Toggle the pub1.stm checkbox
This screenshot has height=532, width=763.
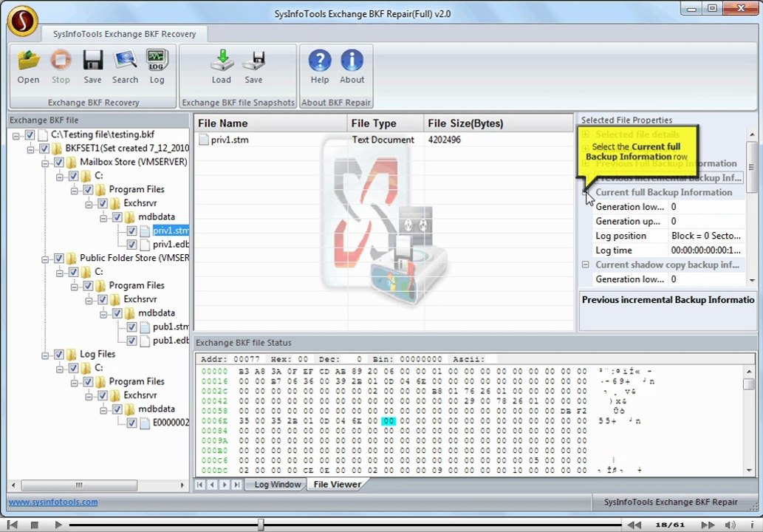(x=132, y=327)
